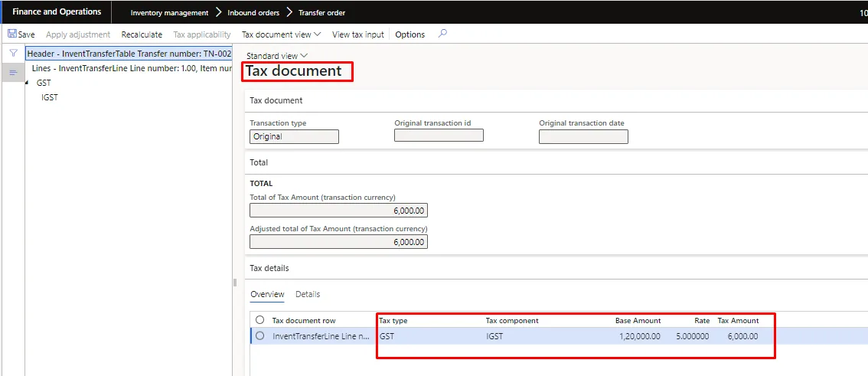Select the GST tree node label

tap(44, 83)
